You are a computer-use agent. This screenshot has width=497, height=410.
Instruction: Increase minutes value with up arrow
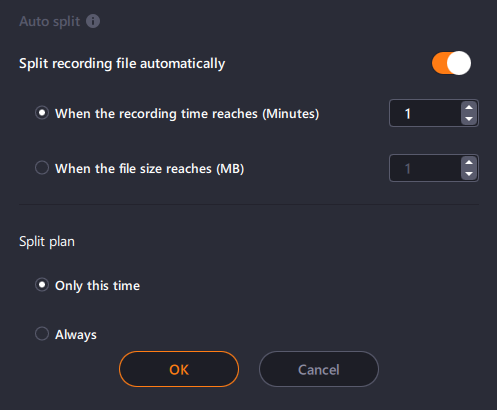click(469, 107)
